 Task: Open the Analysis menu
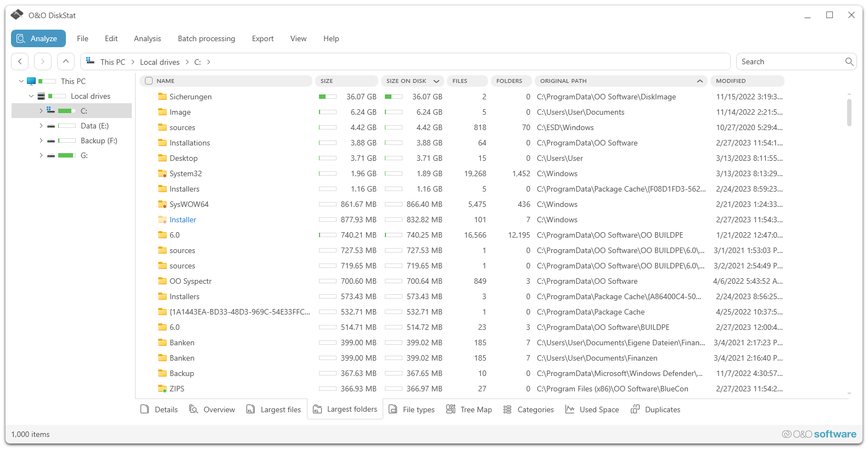click(147, 38)
